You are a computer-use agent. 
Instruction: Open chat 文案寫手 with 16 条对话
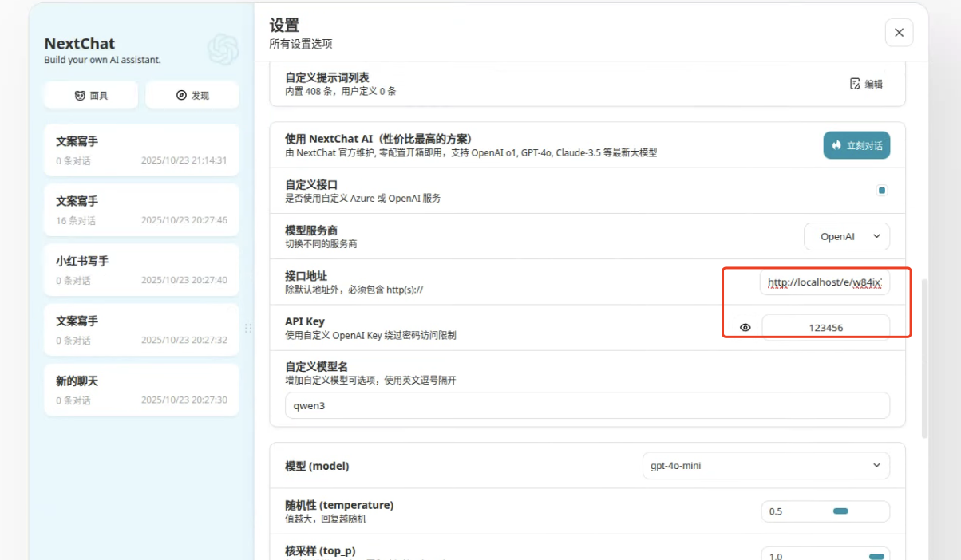tap(142, 210)
